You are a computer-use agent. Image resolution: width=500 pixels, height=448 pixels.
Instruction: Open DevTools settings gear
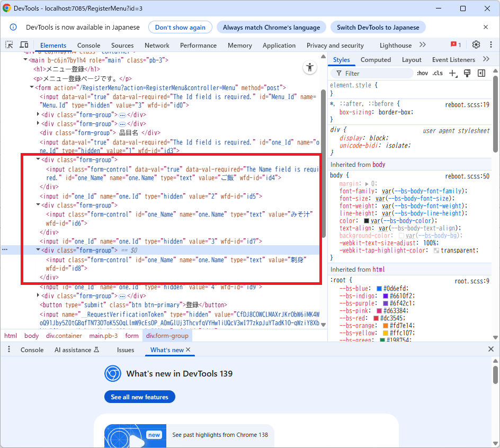[x=476, y=45]
